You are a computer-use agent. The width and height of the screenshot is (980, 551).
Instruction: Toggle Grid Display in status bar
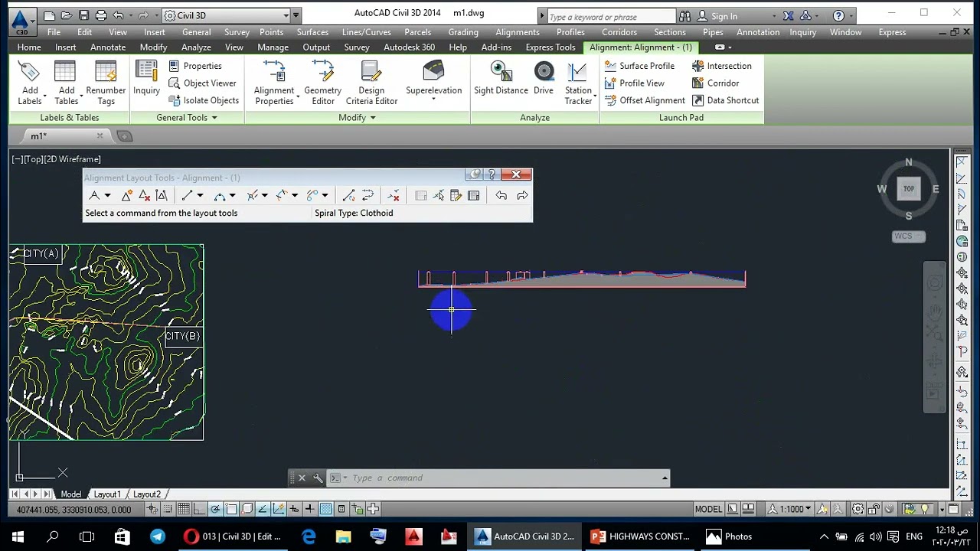(184, 509)
